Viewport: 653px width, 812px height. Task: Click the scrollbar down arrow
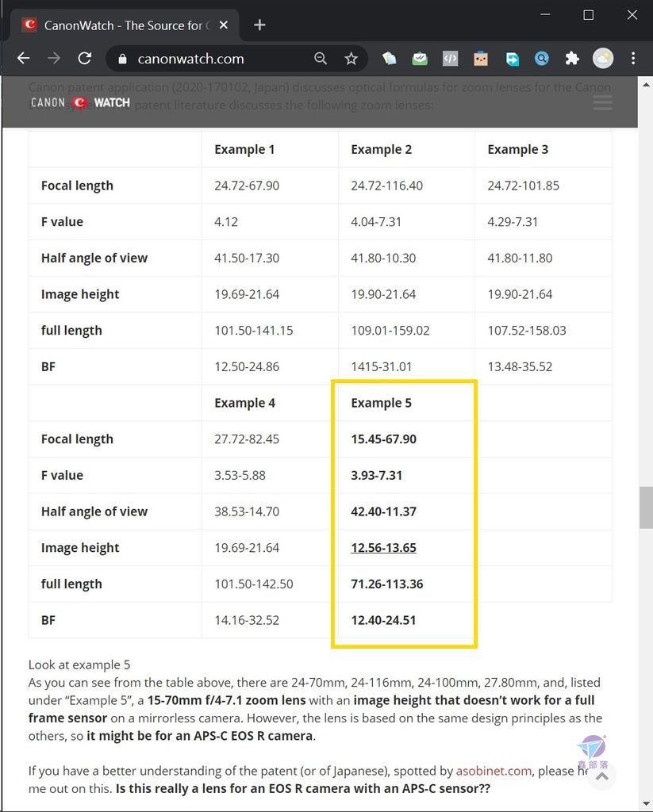point(646,804)
